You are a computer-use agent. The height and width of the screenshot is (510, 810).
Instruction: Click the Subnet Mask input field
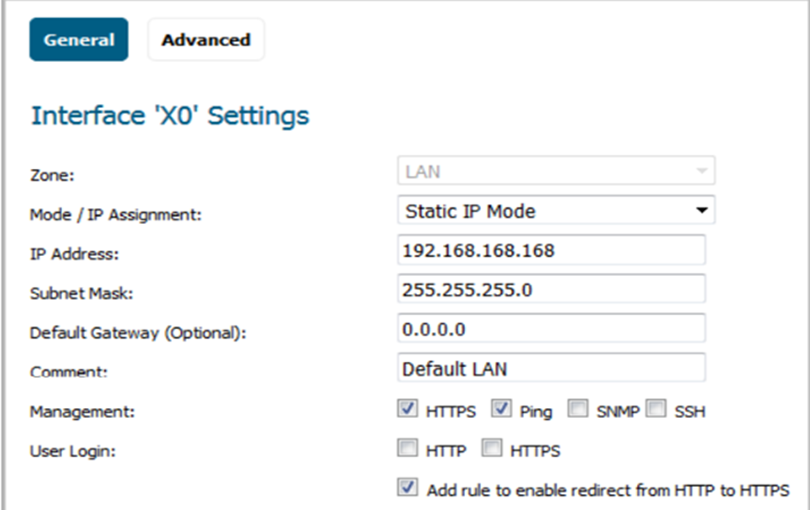pyautogui.click(x=551, y=289)
